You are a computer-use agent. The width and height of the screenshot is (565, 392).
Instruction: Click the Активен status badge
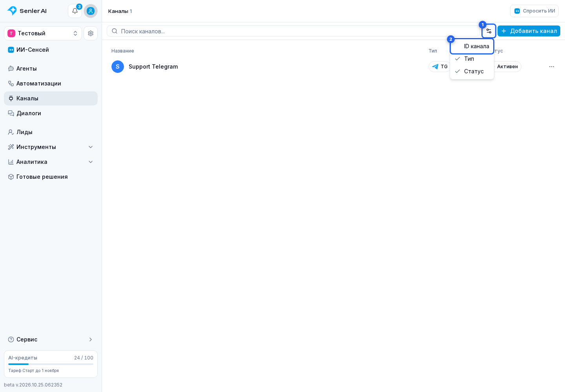(x=507, y=67)
